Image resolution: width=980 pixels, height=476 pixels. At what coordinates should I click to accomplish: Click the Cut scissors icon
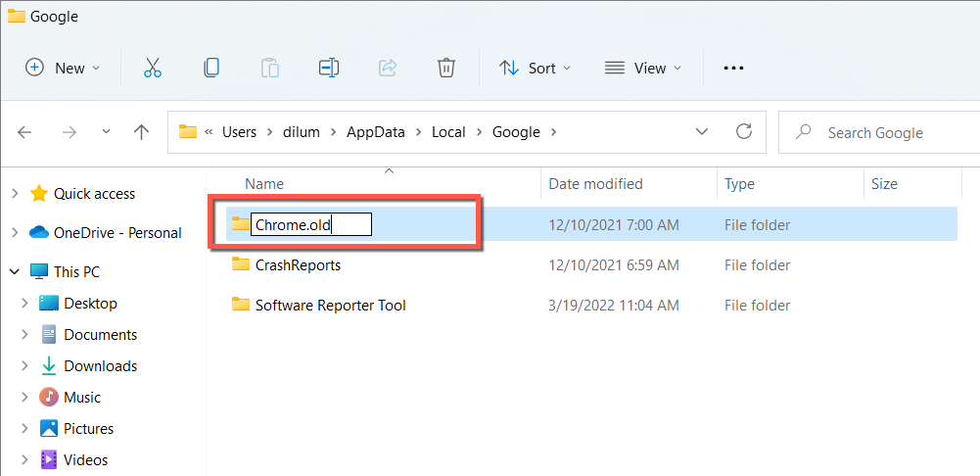click(152, 68)
